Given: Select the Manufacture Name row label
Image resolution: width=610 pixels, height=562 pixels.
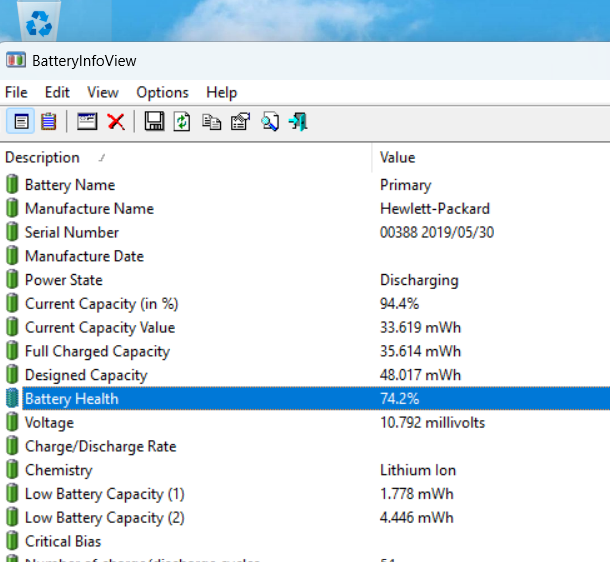Looking at the screenshot, I should 89,208.
